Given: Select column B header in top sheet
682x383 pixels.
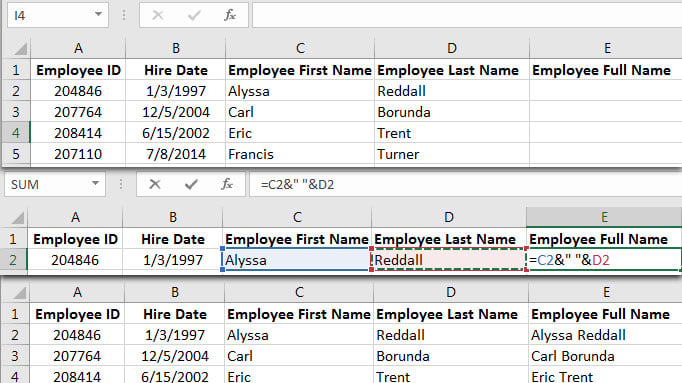Looking at the screenshot, I should click(x=175, y=48).
